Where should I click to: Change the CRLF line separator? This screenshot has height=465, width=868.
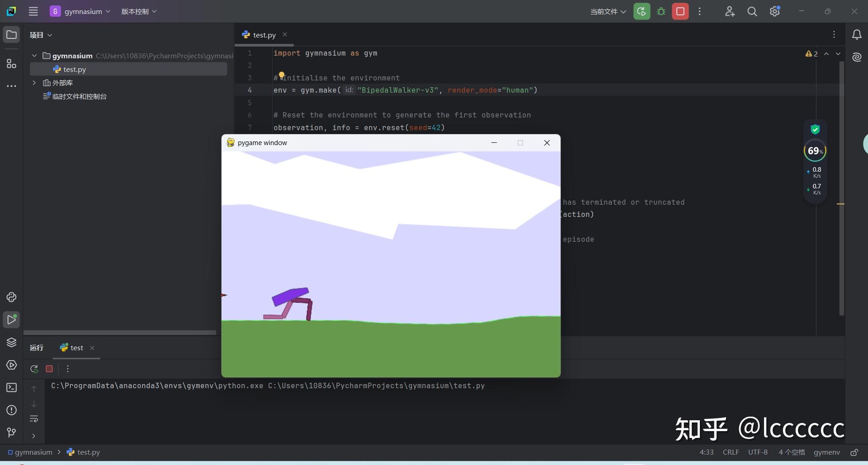click(x=731, y=452)
